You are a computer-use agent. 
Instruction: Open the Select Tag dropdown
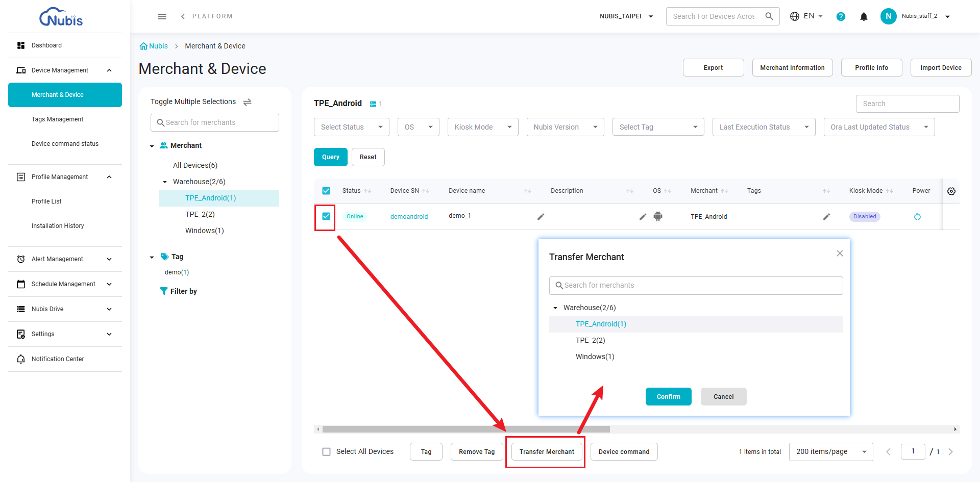point(658,127)
